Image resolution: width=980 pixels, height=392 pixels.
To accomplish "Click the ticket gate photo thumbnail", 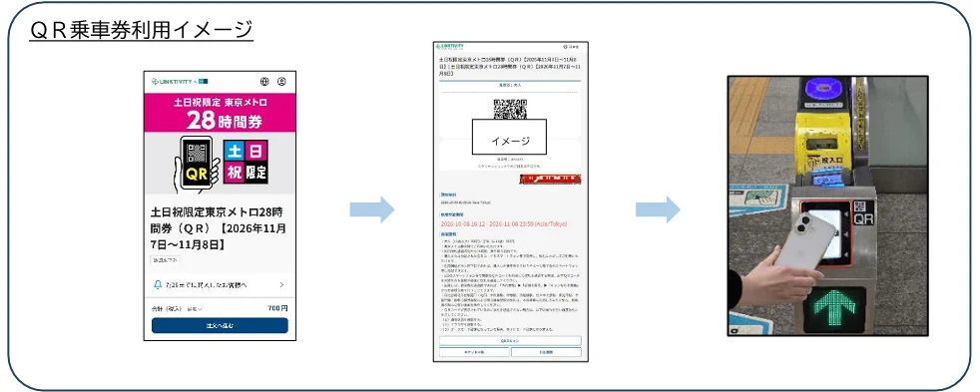I will click(828, 206).
